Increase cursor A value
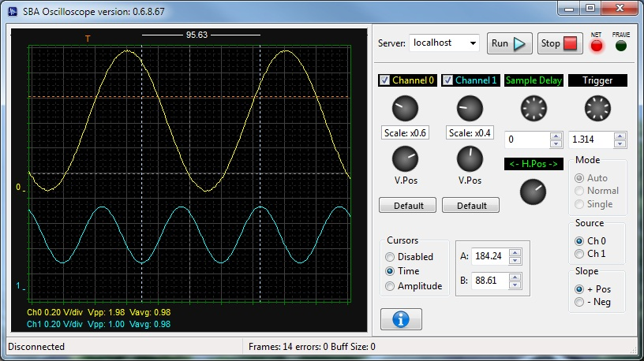The width and height of the screenshot is (644, 361). 515,253
